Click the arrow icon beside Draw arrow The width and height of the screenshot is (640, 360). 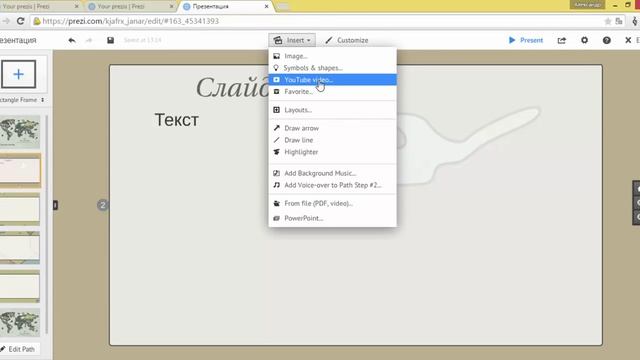pos(276,128)
